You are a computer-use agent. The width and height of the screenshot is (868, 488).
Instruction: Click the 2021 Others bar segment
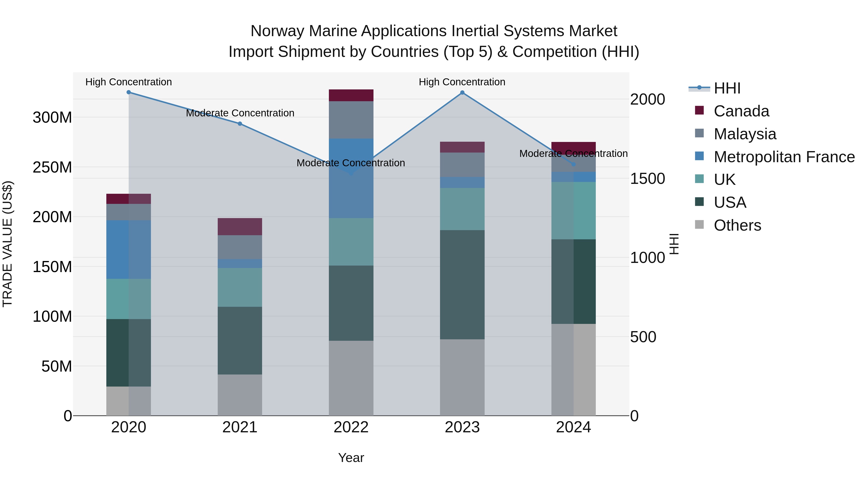pyautogui.click(x=240, y=395)
